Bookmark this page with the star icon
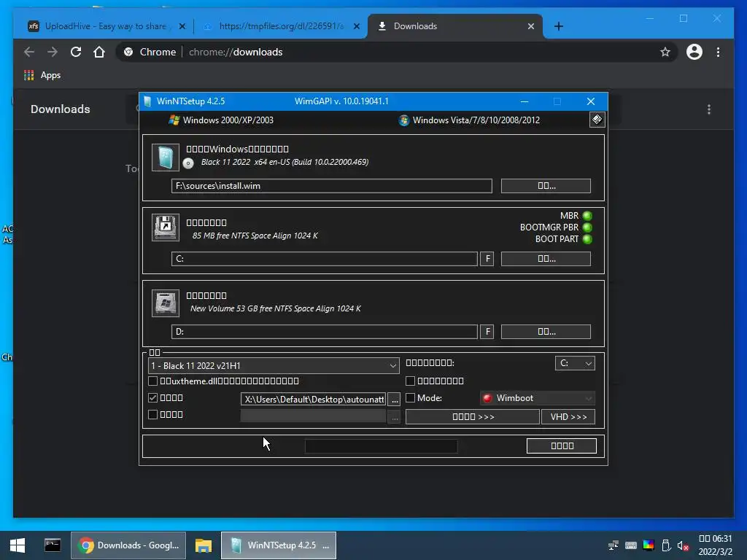The height and width of the screenshot is (560, 747). (x=665, y=52)
